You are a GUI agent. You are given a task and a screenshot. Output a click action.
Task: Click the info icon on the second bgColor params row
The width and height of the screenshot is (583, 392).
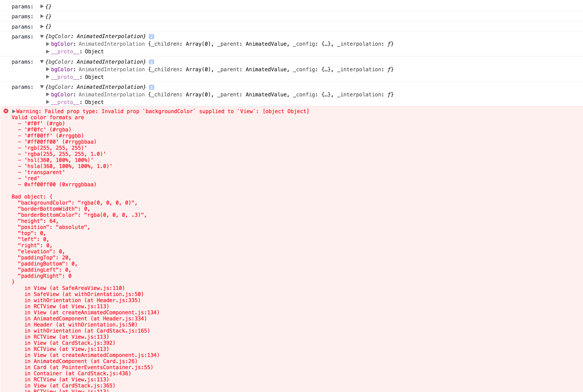click(x=152, y=62)
